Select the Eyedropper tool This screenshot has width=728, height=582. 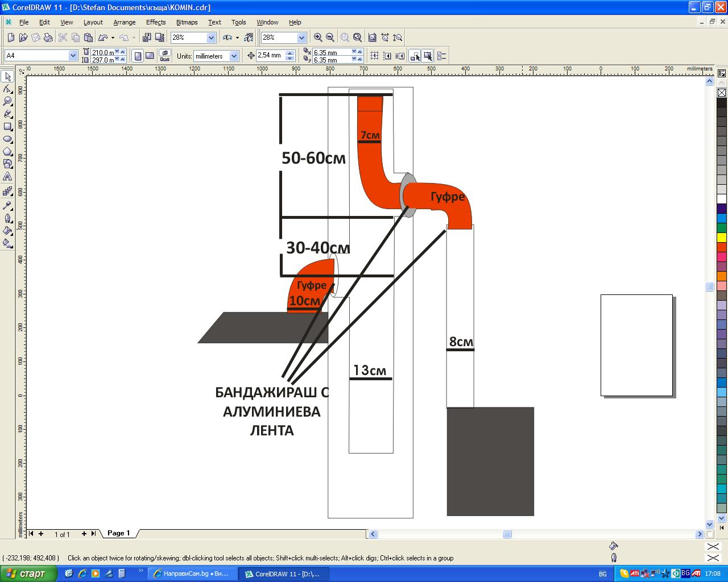click(7, 206)
